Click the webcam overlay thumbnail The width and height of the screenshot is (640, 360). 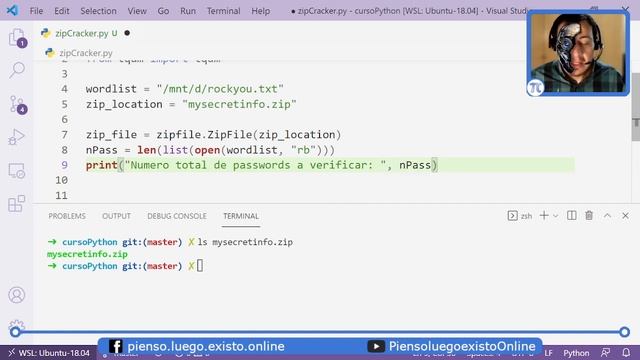(x=578, y=53)
